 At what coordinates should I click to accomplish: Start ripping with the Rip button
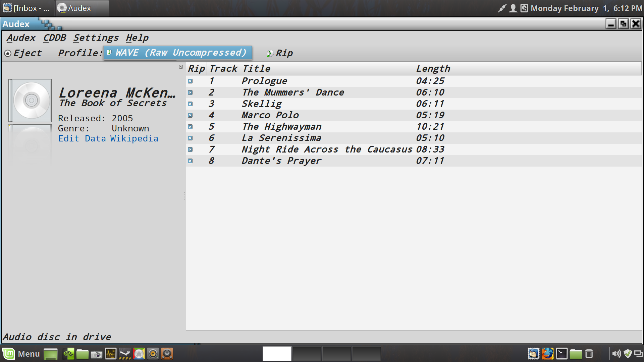click(x=280, y=53)
